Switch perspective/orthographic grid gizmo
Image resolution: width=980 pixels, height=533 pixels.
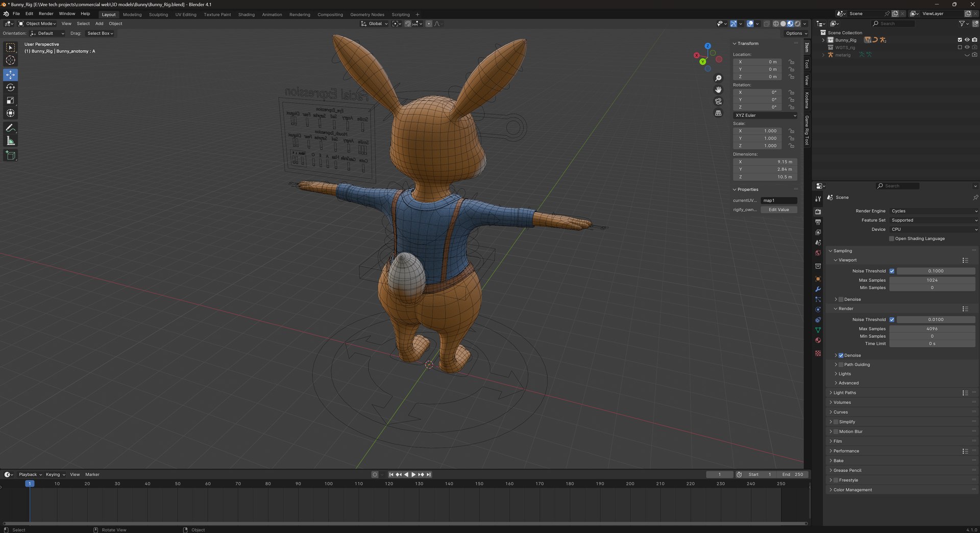(x=718, y=113)
